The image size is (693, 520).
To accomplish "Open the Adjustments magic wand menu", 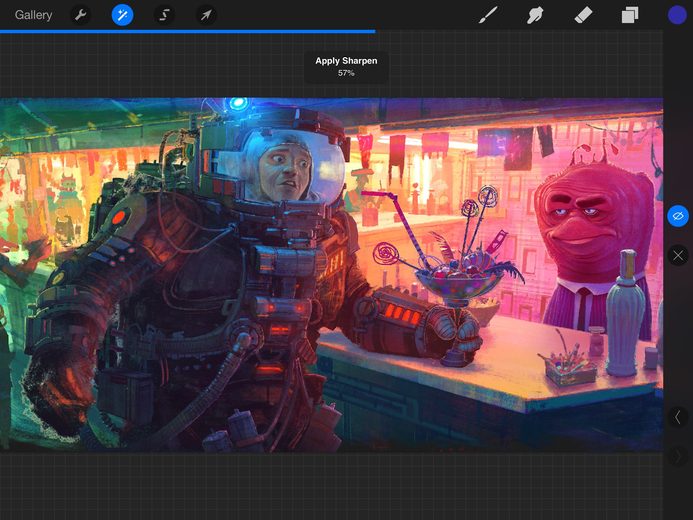I will tap(122, 15).
